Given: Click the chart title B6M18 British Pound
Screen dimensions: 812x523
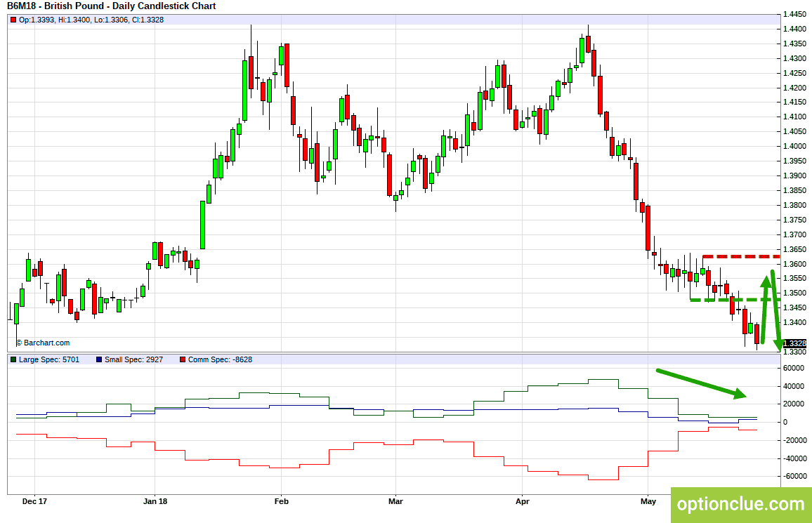Looking at the screenshot, I should click(112, 6).
